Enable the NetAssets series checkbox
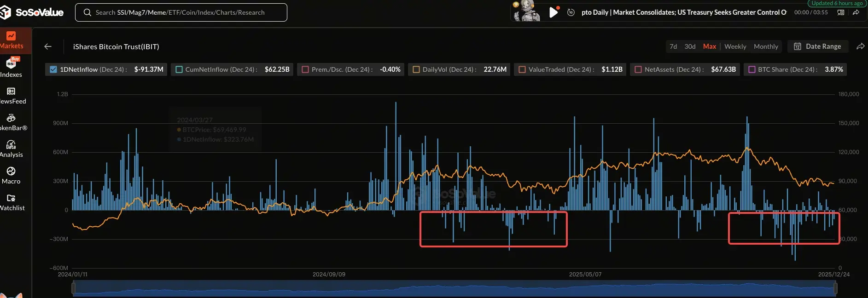Viewport: 868px width, 298px height. pyautogui.click(x=638, y=69)
